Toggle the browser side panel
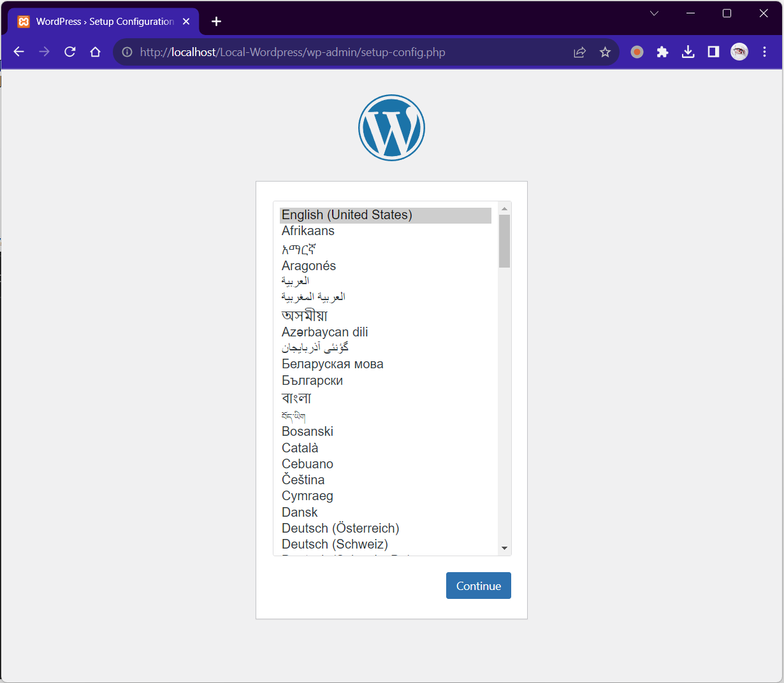Image resolution: width=784 pixels, height=683 pixels. pyautogui.click(x=714, y=52)
